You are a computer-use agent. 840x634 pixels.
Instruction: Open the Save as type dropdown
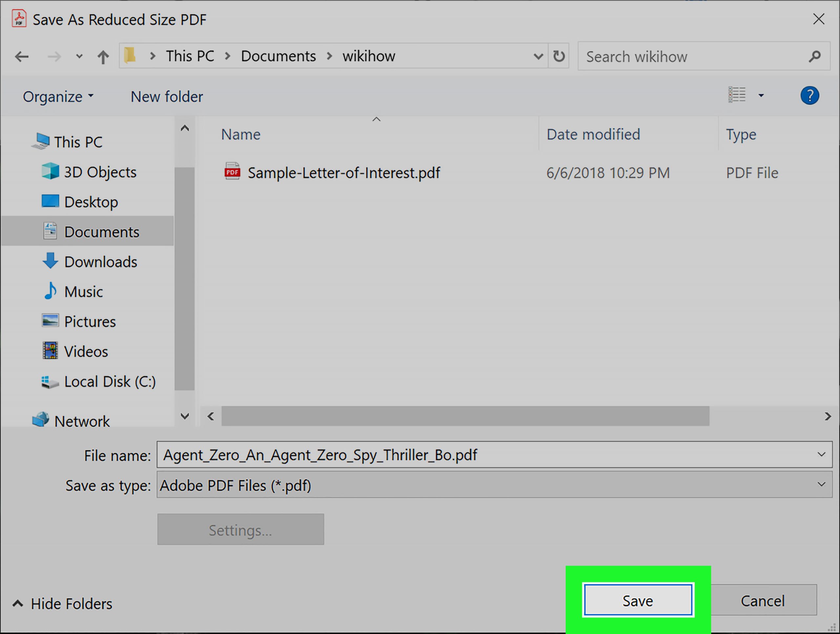(494, 484)
